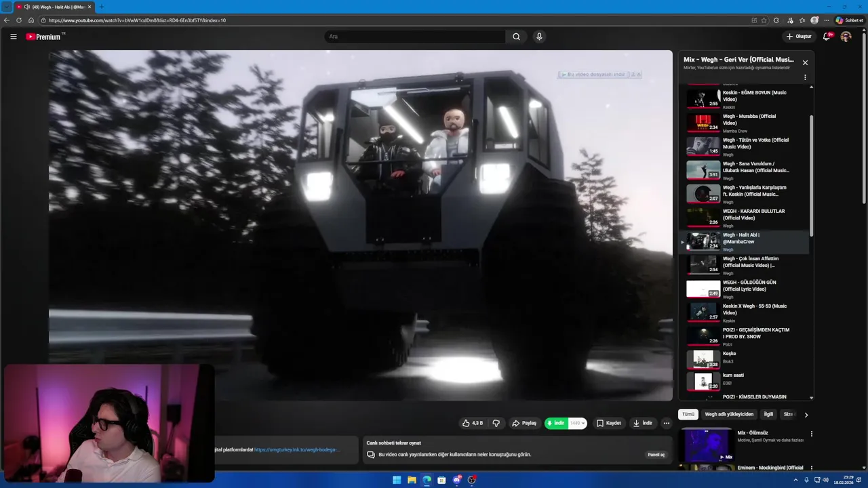868x488 pixels.
Task: Click the Oluştur create button
Action: point(799,37)
